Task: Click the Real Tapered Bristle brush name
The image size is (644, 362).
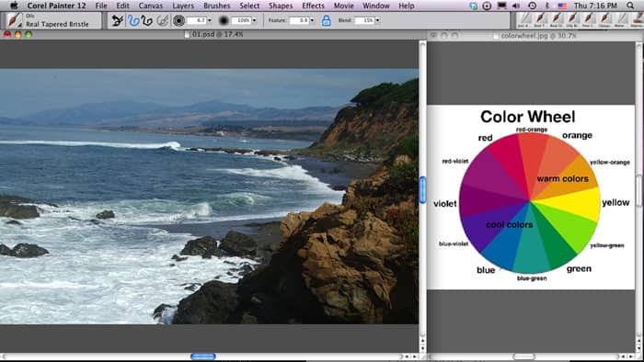Action: pos(57,24)
